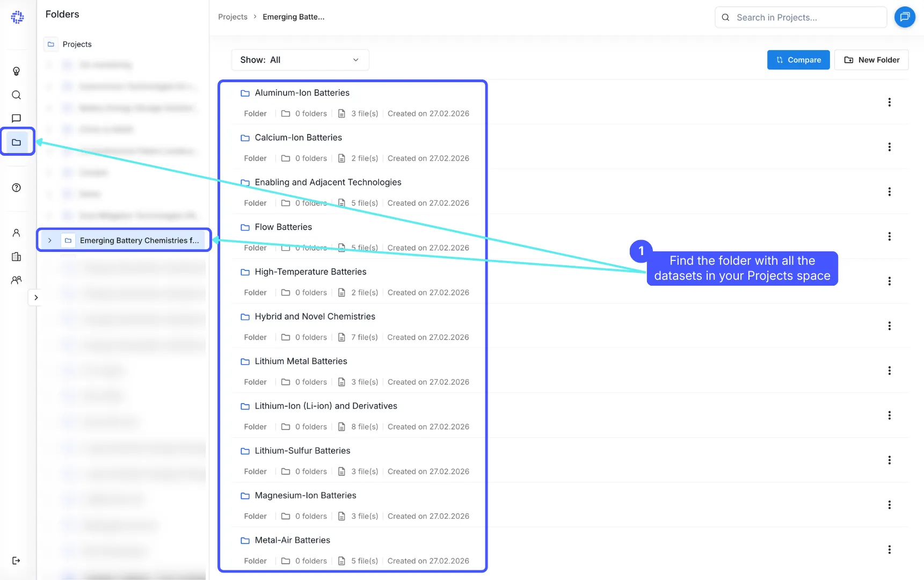The height and width of the screenshot is (580, 924).
Task: Open more options for Hybrid and Novel Chemistries
Action: pyautogui.click(x=890, y=326)
